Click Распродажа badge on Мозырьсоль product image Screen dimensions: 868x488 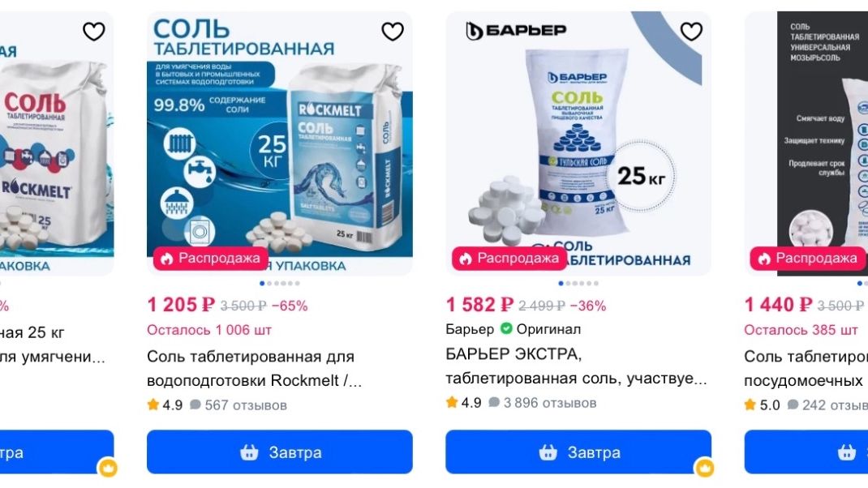[808, 259]
